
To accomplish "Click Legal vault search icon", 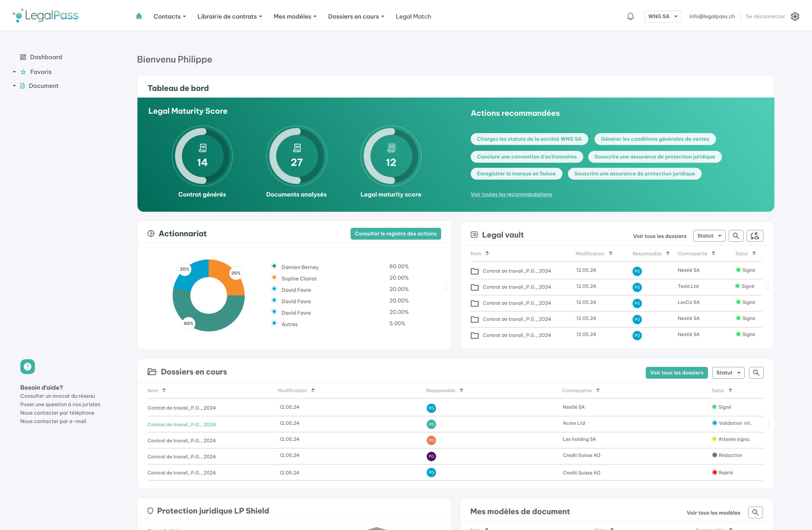I will (736, 236).
